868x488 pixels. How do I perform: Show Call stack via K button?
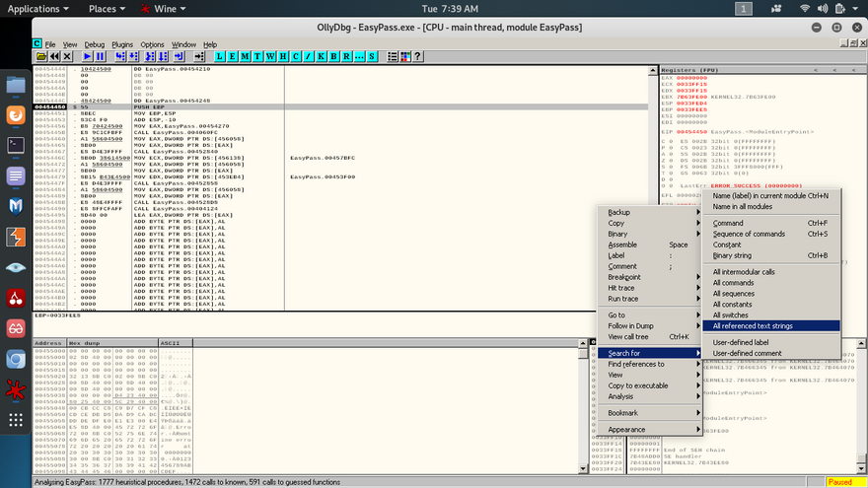click(x=322, y=56)
